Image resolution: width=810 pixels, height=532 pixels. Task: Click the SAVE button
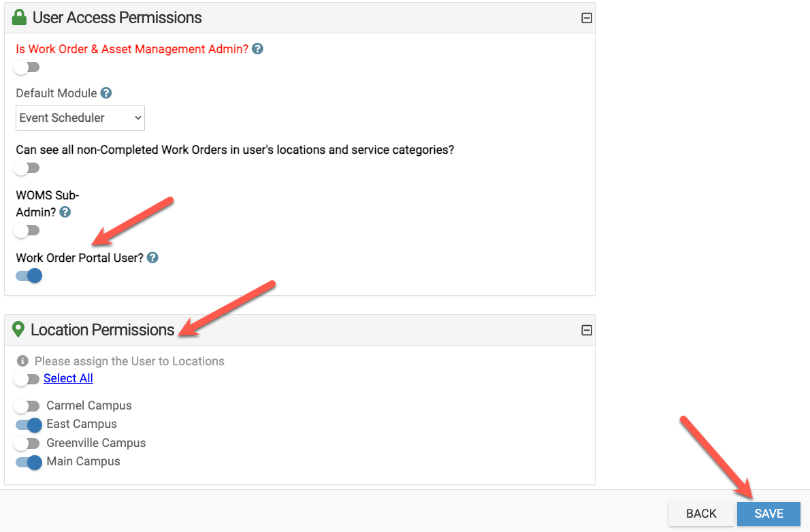[x=768, y=514]
